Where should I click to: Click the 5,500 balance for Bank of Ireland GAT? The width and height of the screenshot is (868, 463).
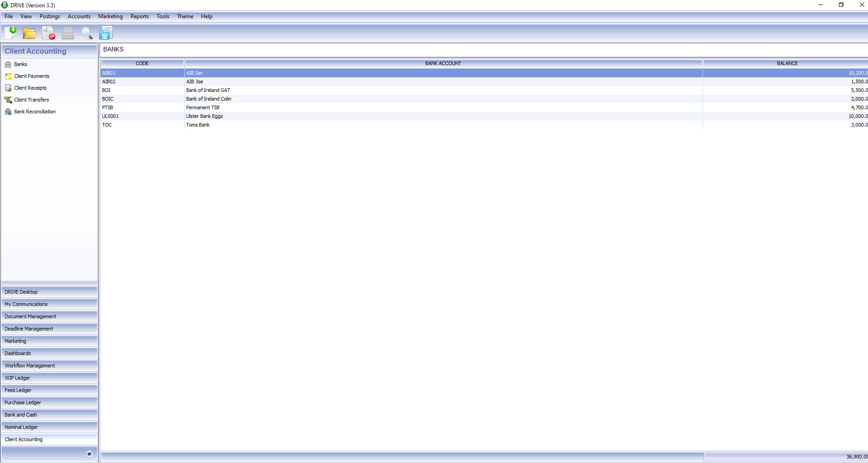[859, 90]
